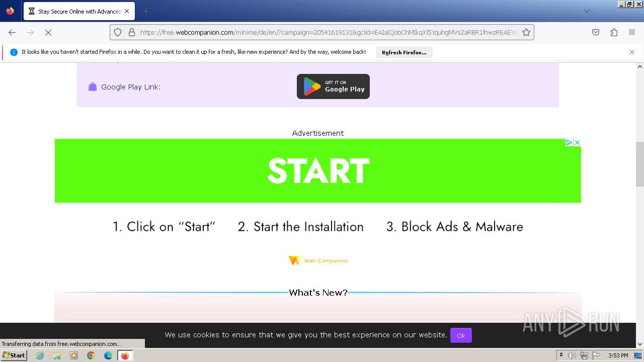This screenshot has width=644, height=362.
Task: Open Action Center flag tray icon
Action: [x=596, y=355]
